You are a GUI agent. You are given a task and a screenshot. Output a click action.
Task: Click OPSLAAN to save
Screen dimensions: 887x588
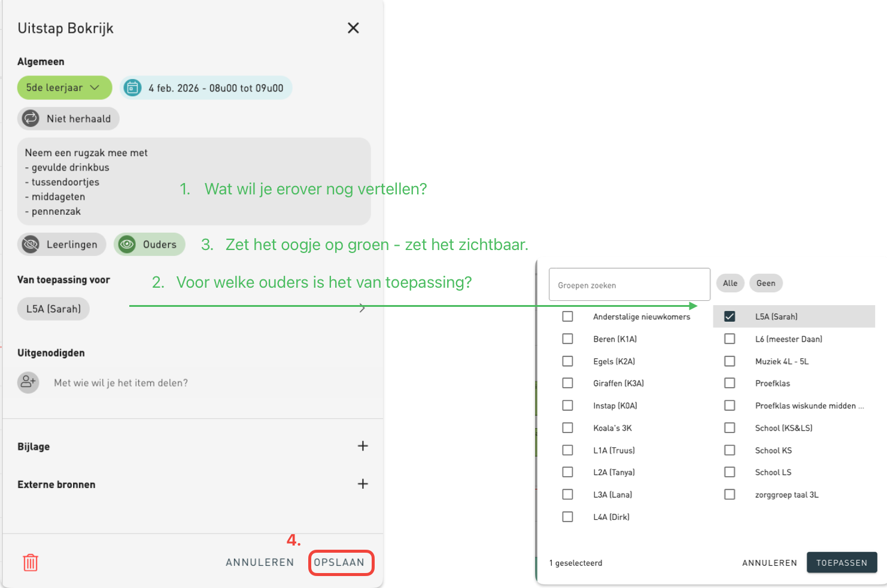coord(339,562)
